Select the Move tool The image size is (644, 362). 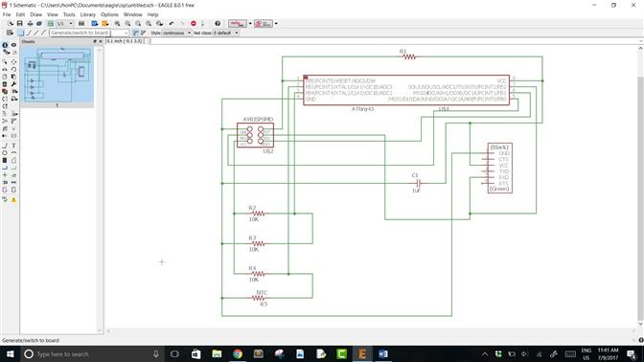14,61
